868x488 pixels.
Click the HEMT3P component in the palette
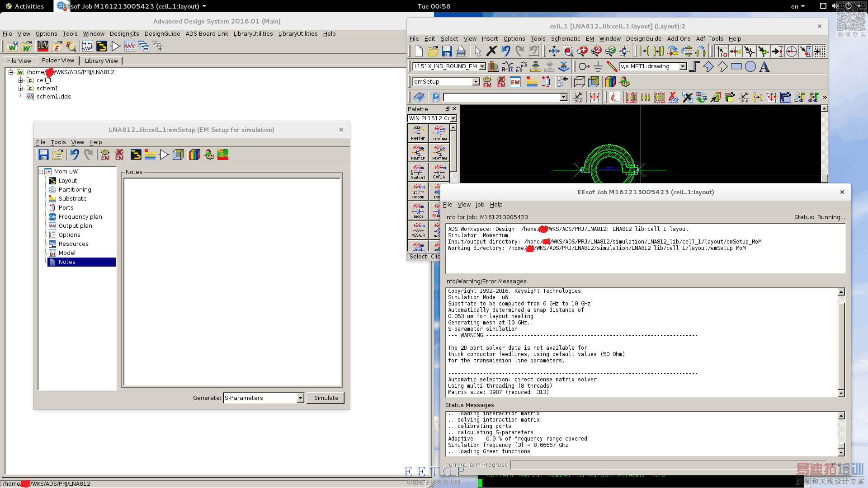coord(418,133)
